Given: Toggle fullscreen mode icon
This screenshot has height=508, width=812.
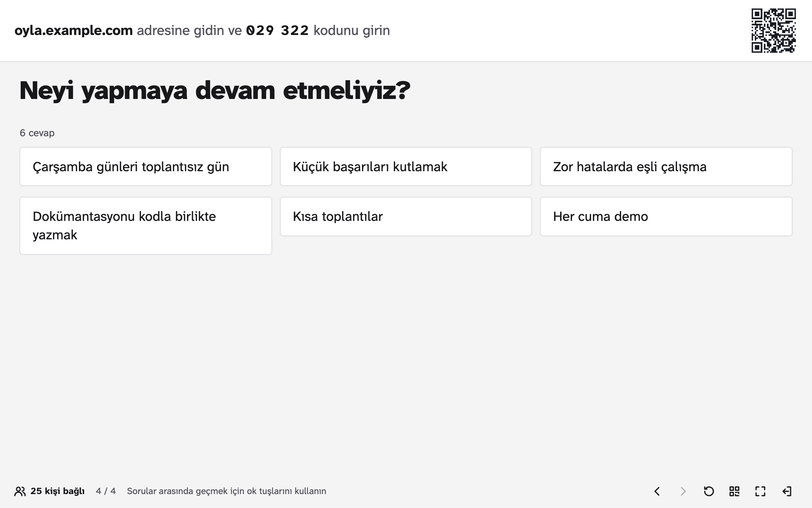Looking at the screenshot, I should click(x=760, y=491).
